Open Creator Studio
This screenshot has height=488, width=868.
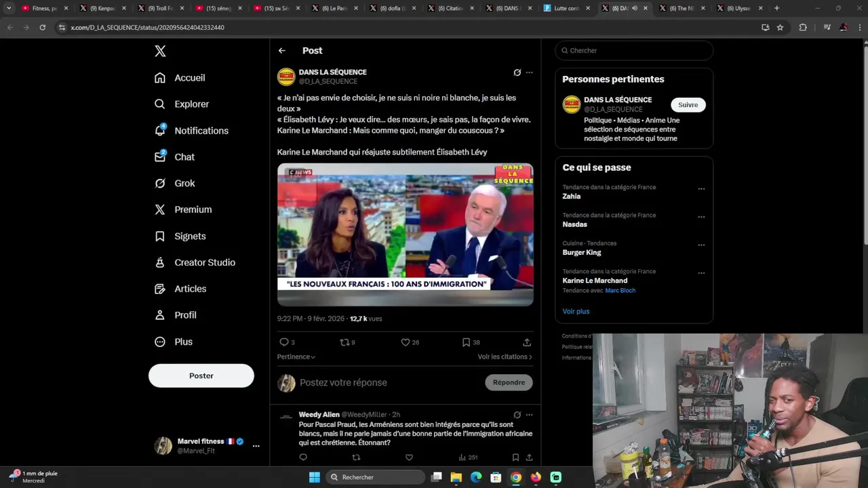click(x=195, y=263)
